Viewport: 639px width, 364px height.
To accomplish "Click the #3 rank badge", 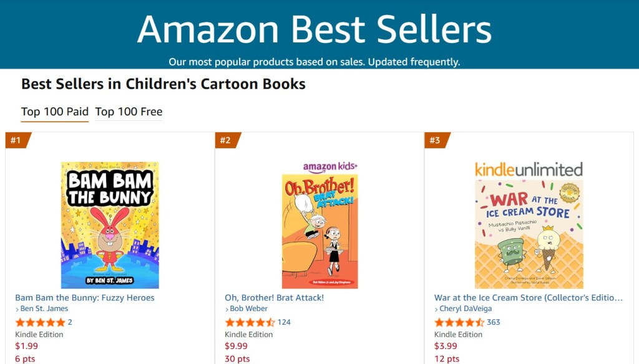I will (x=435, y=140).
